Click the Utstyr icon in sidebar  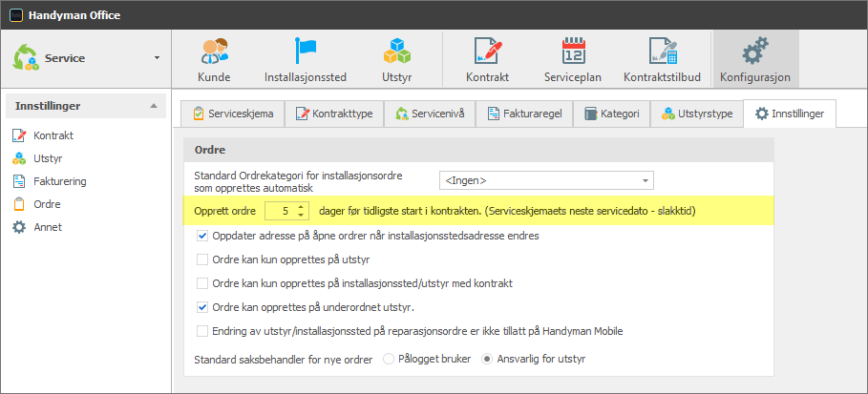19,158
